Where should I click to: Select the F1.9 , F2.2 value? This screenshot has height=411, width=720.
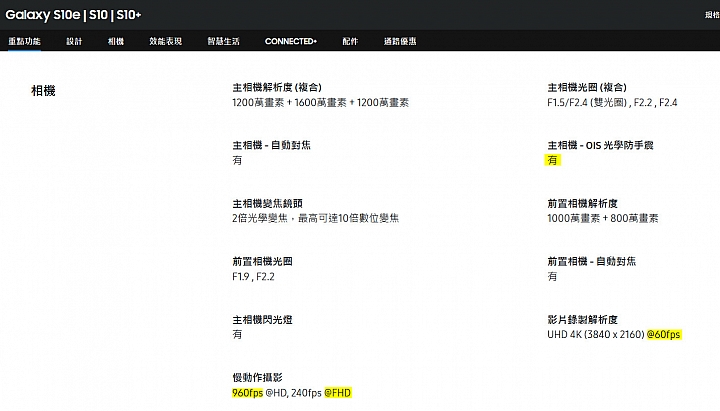point(253,276)
